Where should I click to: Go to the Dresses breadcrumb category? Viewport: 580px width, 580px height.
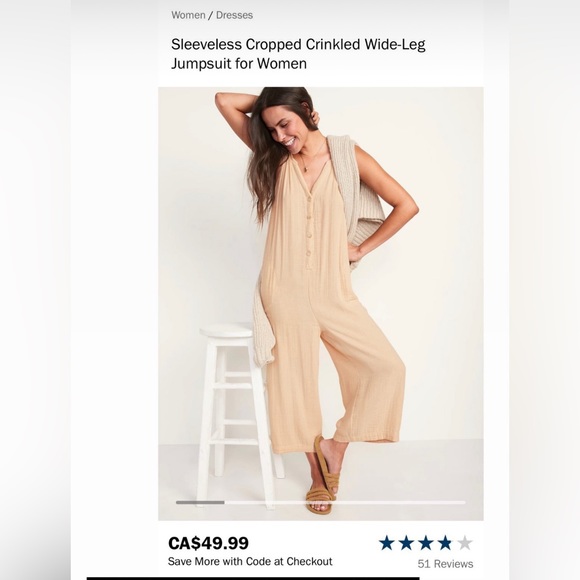click(x=235, y=15)
